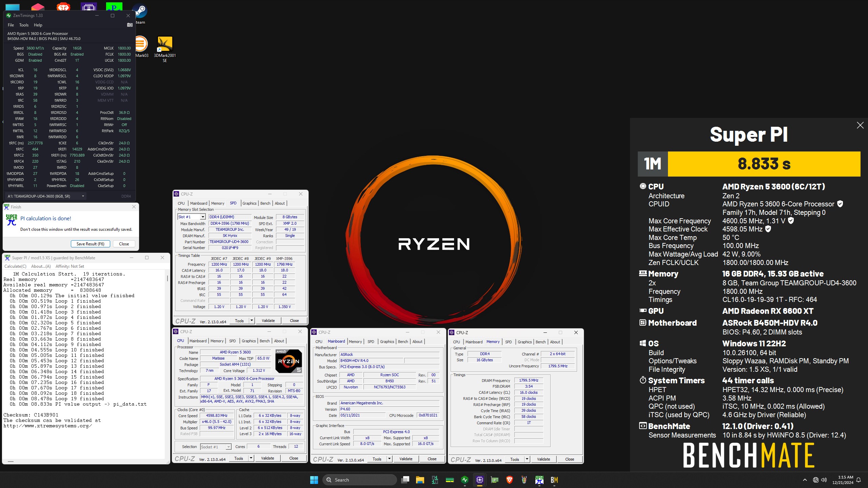Click the Checksum: C143B901 line
Viewport: 868px width, 488px height.
pos(31,415)
